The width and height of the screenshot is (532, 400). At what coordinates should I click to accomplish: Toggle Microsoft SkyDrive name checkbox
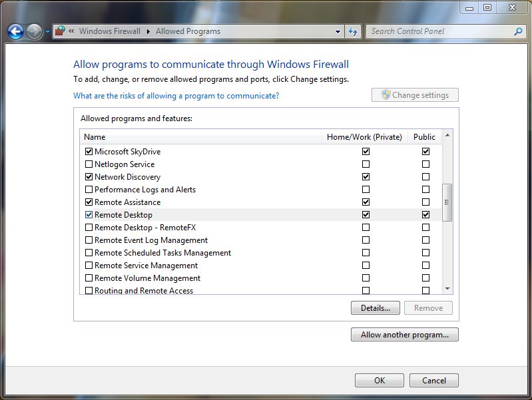tap(89, 151)
